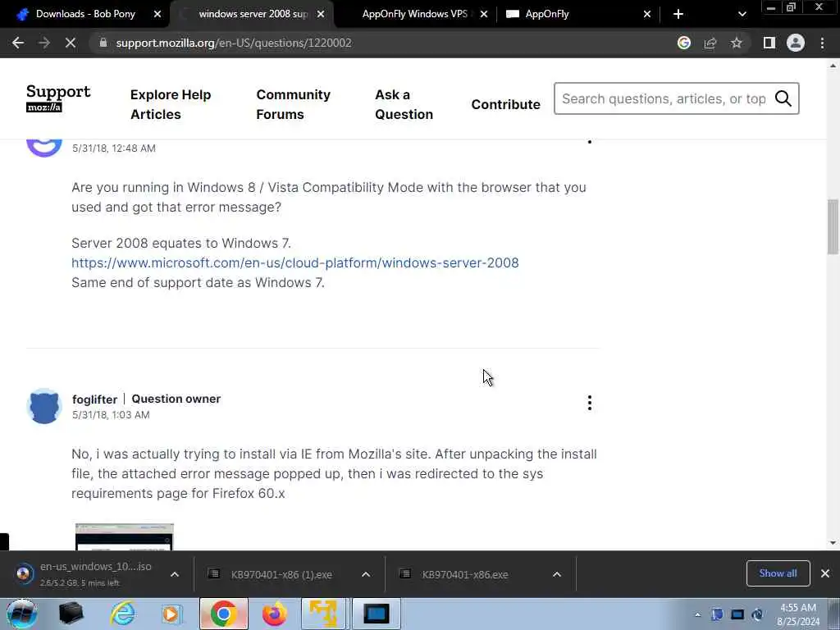Click the scroll down arrow
The width and height of the screenshot is (840, 630).
pyautogui.click(x=833, y=543)
